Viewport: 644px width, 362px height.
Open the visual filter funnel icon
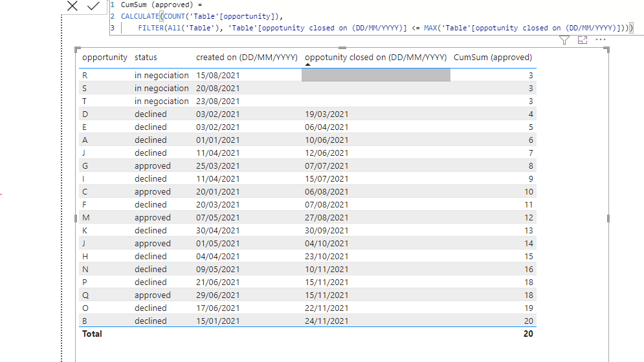564,40
